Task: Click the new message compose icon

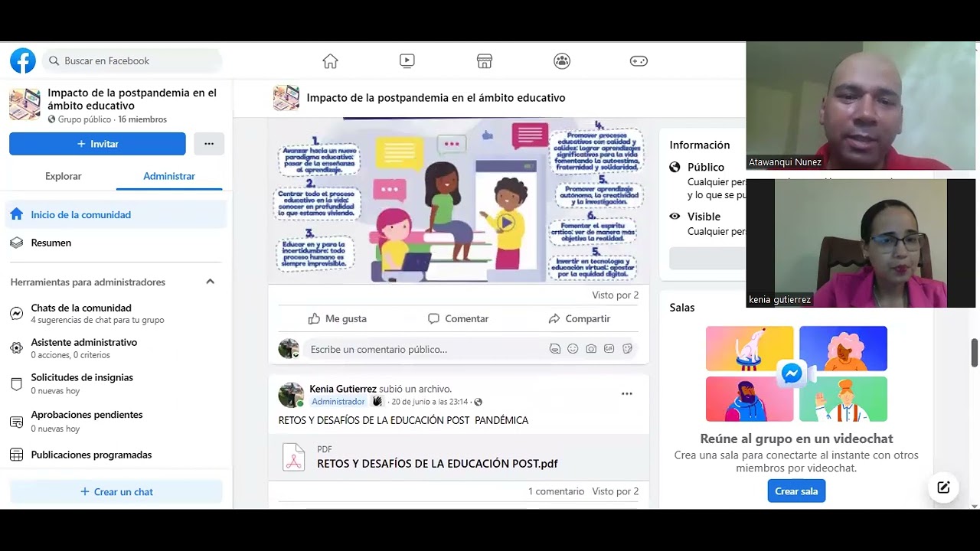Action: tap(943, 487)
